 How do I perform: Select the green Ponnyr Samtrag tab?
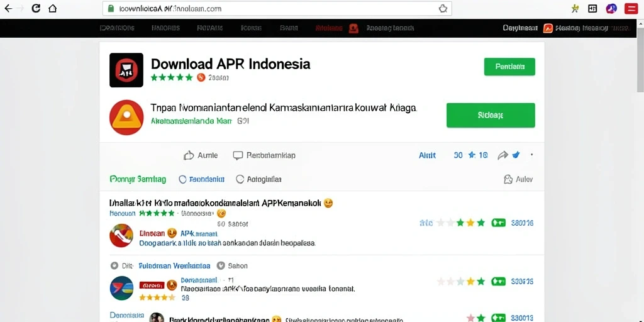coord(138,179)
